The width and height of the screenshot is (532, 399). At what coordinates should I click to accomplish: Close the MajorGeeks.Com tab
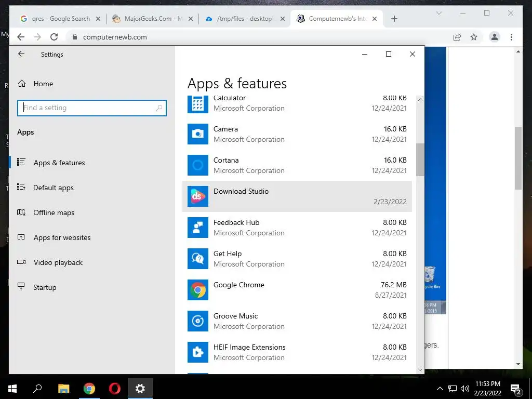click(191, 19)
